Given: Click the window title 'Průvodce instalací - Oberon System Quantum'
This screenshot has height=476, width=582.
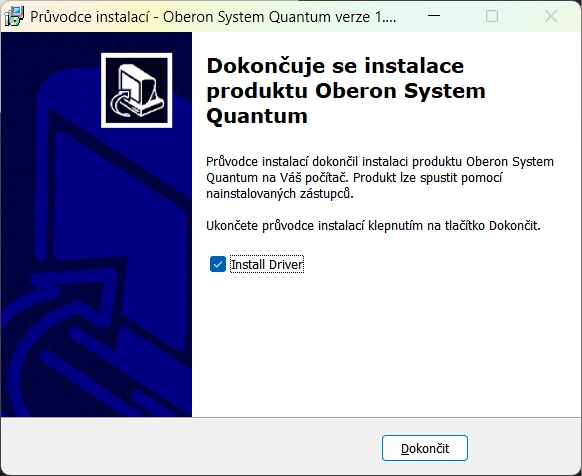Looking at the screenshot, I should tap(213, 17).
